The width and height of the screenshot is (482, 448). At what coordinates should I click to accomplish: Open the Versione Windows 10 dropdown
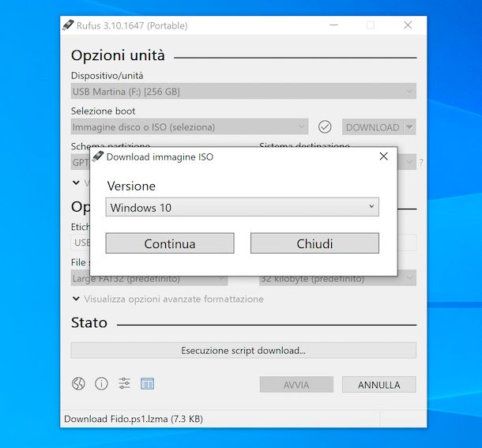tap(243, 207)
